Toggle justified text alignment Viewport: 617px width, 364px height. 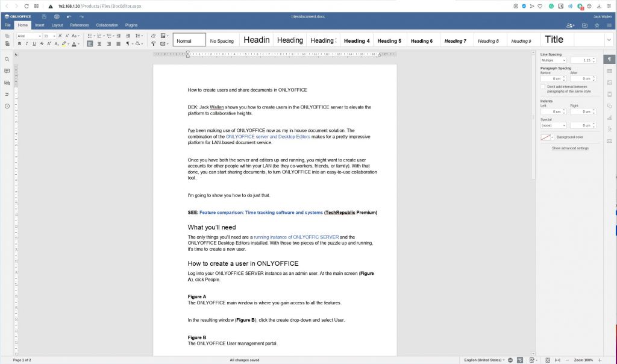pos(117,44)
